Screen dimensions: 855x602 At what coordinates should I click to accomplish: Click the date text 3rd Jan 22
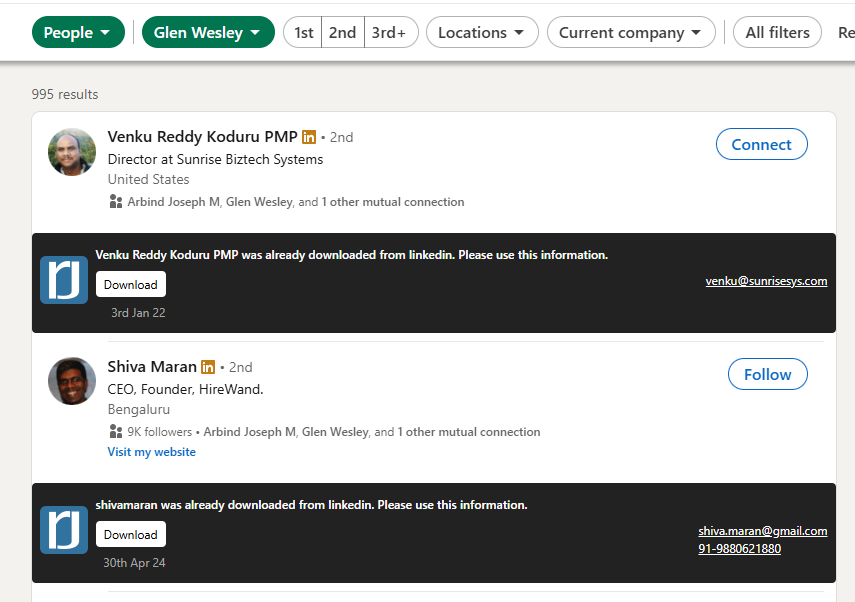[138, 312]
